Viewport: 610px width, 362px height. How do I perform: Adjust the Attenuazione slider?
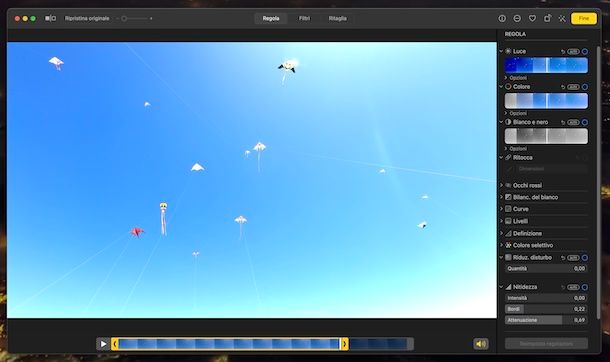tap(546, 320)
